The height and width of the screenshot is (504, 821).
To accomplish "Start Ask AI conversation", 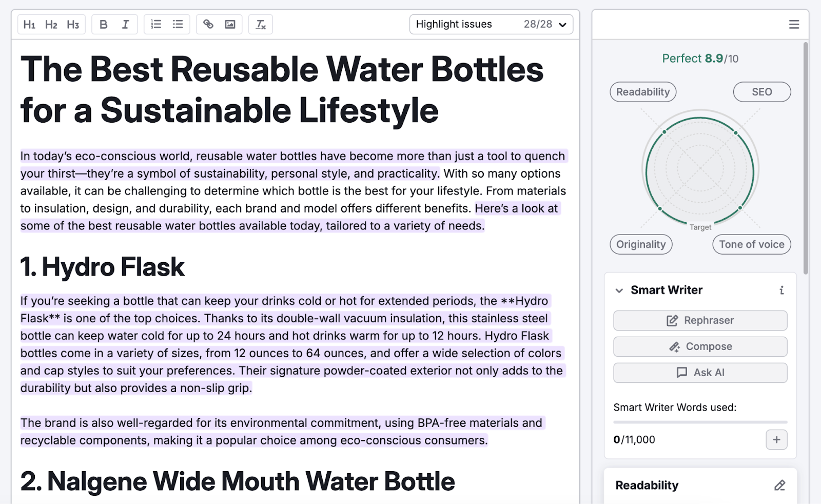I will (x=700, y=373).
